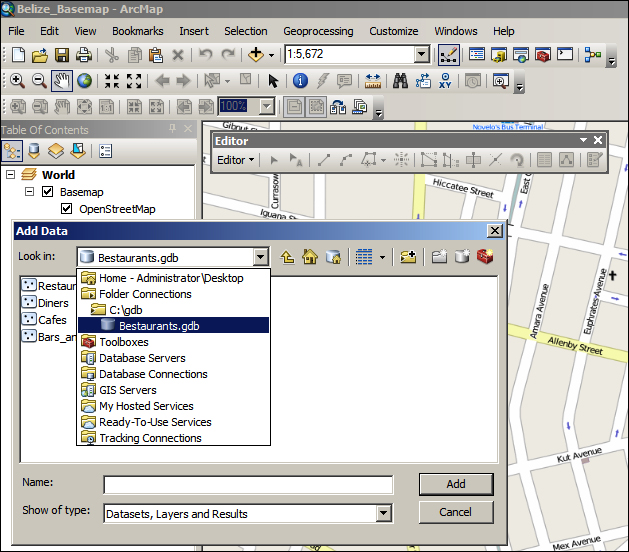This screenshot has width=629, height=552.
Task: Open the Add Data button dropdown arrow
Action: click(x=271, y=55)
